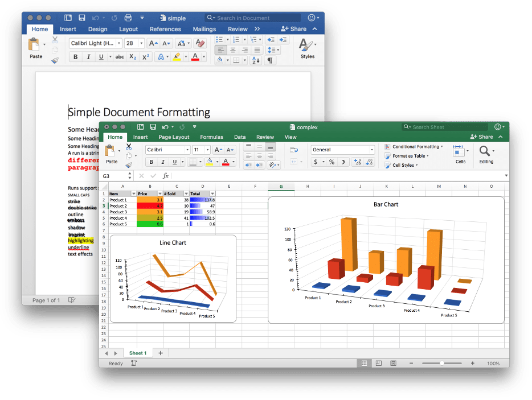Click Word's Clear Formatting eraser icon

tap(199, 43)
